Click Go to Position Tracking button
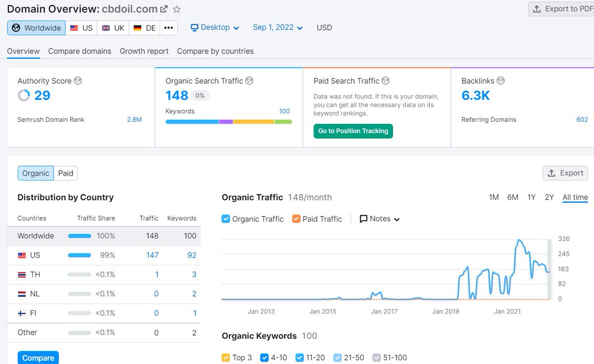Viewport: 594px width, 364px height. [353, 131]
